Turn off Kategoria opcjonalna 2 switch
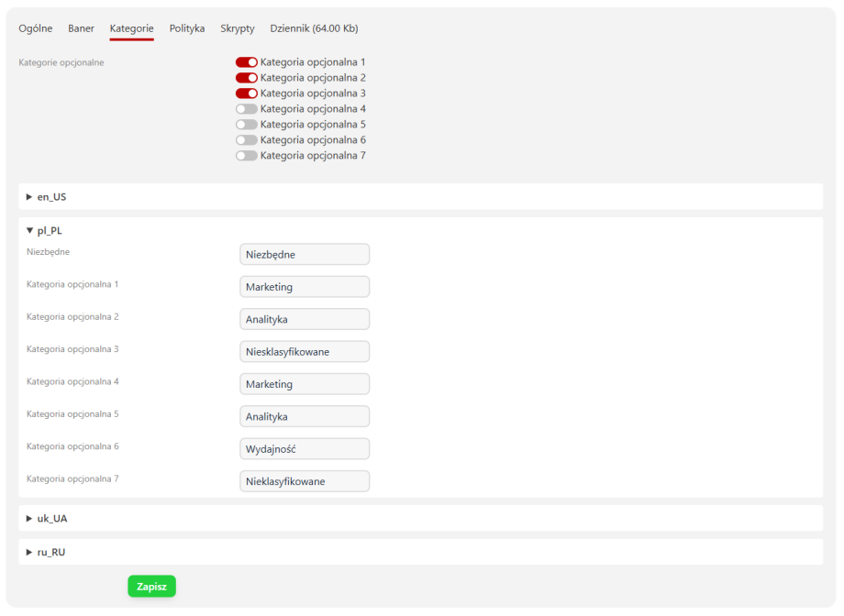The width and height of the screenshot is (844, 616). (246, 78)
